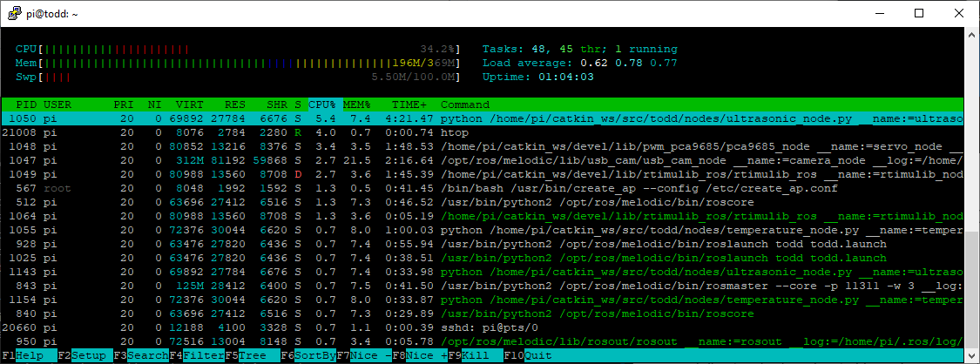This screenshot has height=364, width=980.
Task: Select the Swp usage meter bar
Action: pyautogui.click(x=238, y=77)
